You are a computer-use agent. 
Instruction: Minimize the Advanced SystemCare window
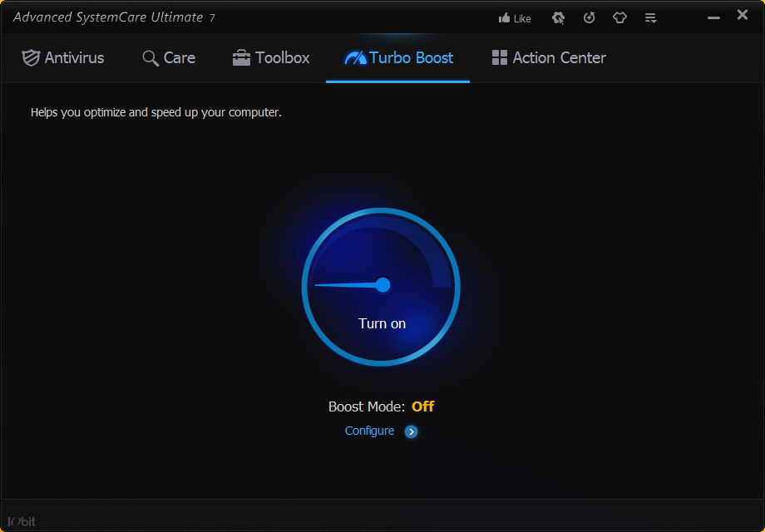713,18
